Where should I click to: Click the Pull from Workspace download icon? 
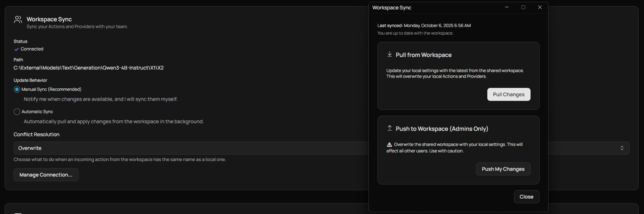pos(389,54)
